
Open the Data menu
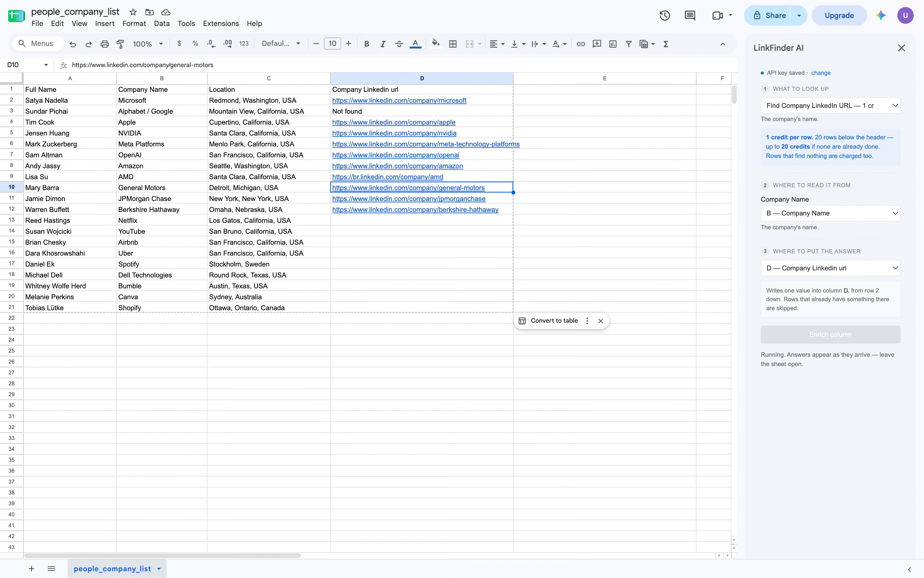click(161, 24)
